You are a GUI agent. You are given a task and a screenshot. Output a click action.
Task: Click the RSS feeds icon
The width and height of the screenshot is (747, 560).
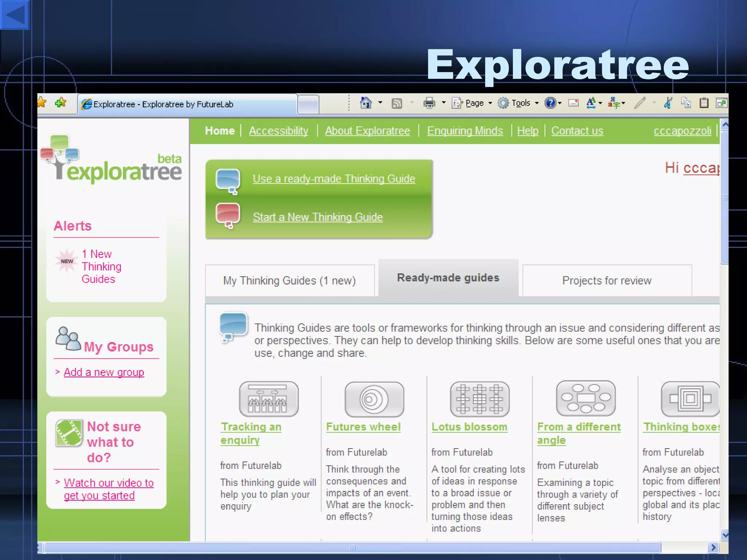coord(396,104)
